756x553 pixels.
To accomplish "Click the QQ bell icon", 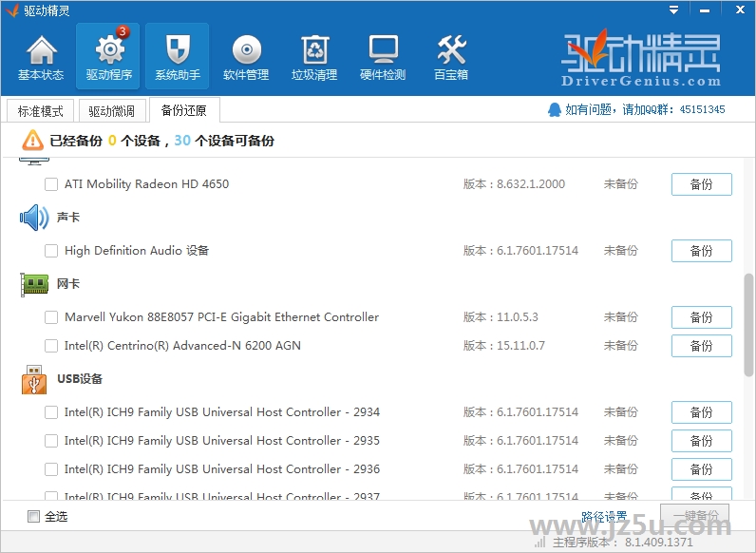I will pos(555,109).
